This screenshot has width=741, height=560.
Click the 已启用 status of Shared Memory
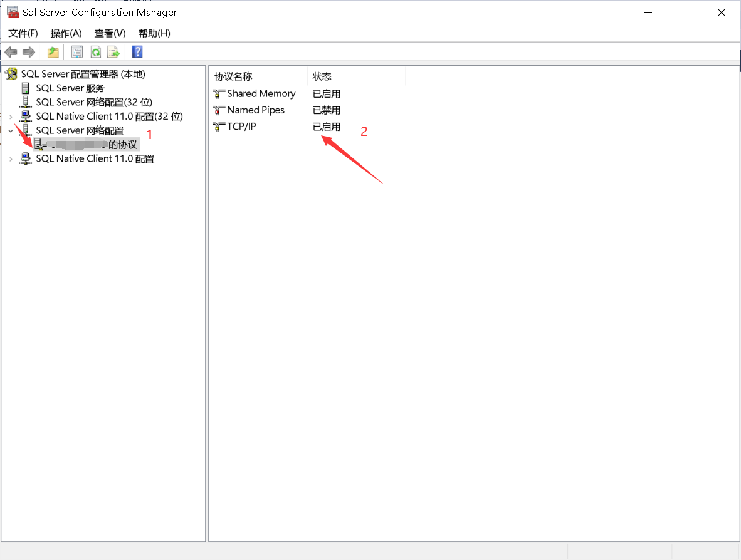[327, 94]
